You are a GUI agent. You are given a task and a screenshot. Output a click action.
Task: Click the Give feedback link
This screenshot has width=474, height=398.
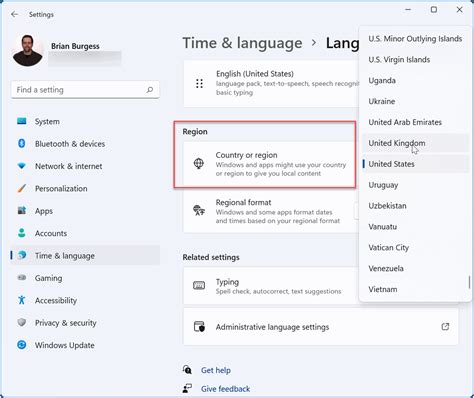coord(225,389)
